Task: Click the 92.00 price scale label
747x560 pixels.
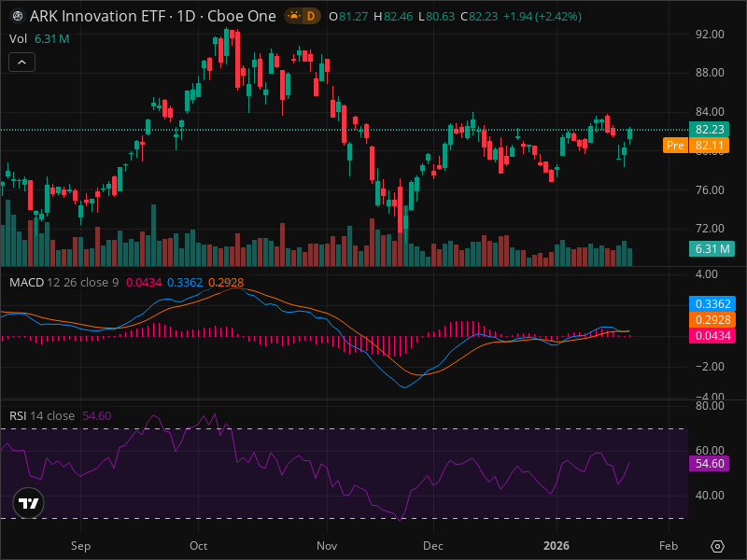Action: [710, 35]
